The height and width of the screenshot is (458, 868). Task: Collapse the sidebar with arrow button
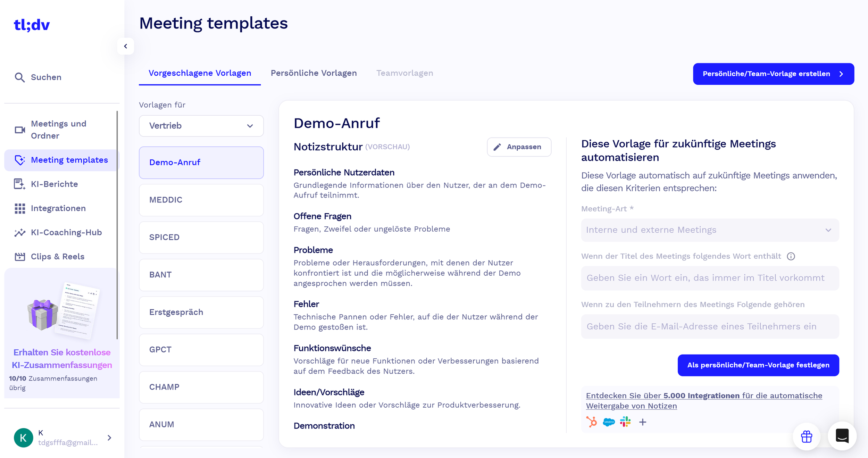(126, 46)
